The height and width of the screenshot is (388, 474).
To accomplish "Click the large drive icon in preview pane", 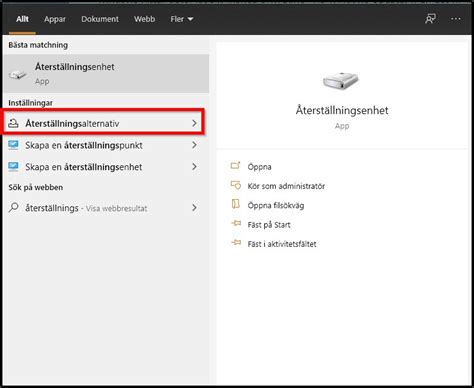I will coord(341,81).
